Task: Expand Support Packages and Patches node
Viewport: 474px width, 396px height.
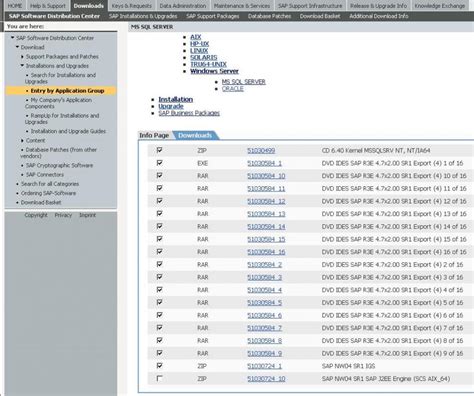Action: pos(22,57)
